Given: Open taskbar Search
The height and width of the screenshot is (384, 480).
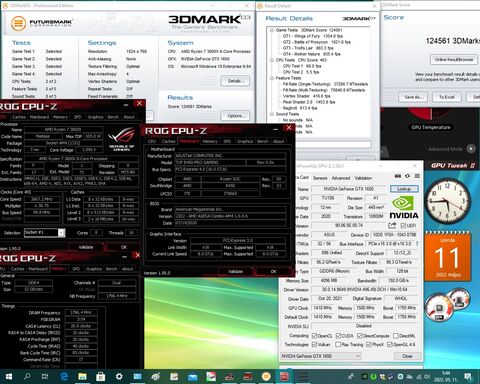Looking at the screenshot, I should pos(27,377).
